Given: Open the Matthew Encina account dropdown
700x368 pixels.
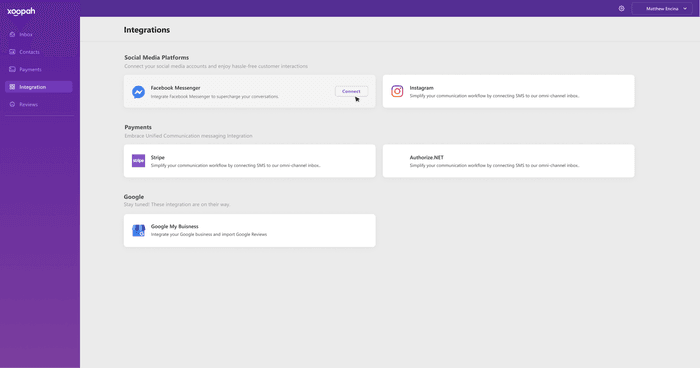Looking at the screenshot, I should point(662,8).
